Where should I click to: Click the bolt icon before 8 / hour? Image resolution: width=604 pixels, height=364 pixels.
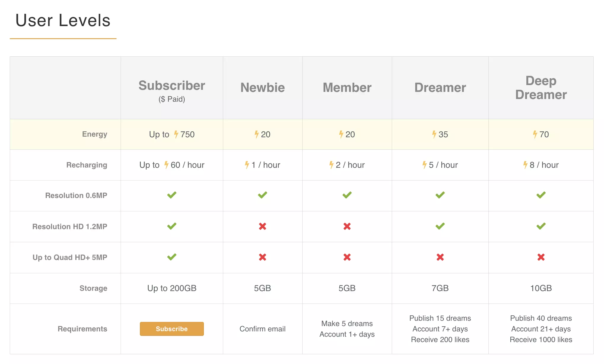525,165
